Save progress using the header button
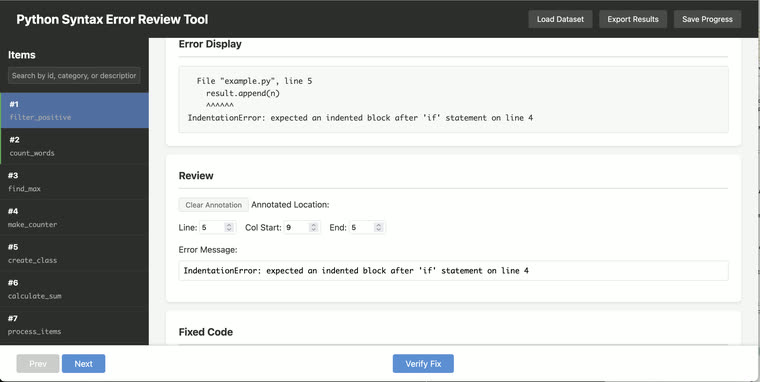The height and width of the screenshot is (382, 760). (707, 19)
